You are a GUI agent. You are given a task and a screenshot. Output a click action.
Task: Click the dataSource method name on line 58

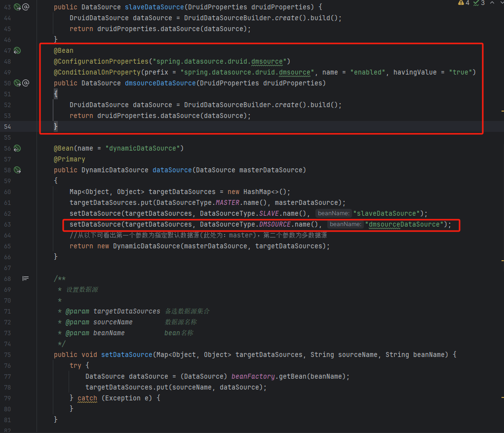tap(172, 170)
